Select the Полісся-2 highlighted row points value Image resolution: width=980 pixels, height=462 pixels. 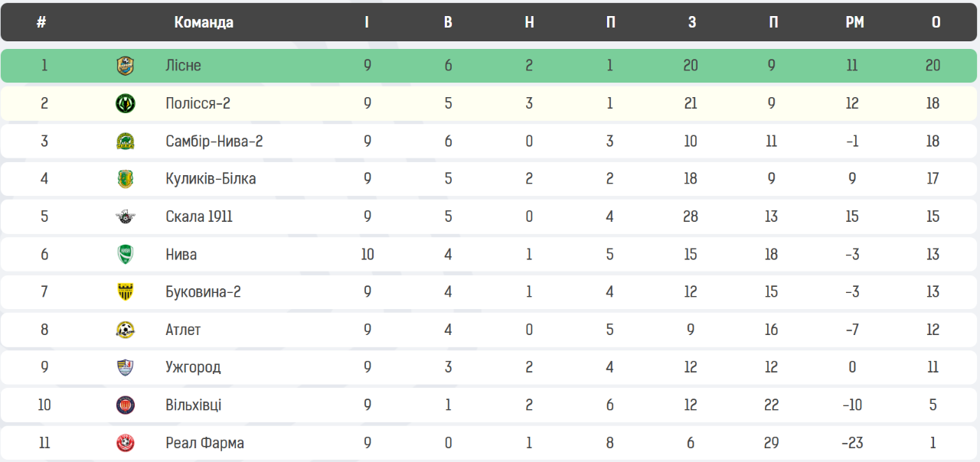click(x=933, y=103)
